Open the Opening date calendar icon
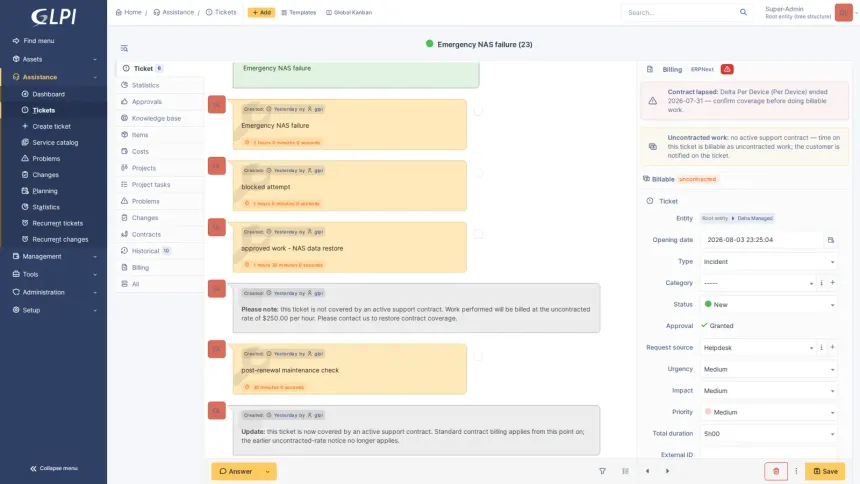Screen dimensions: 860x484 [830, 240]
